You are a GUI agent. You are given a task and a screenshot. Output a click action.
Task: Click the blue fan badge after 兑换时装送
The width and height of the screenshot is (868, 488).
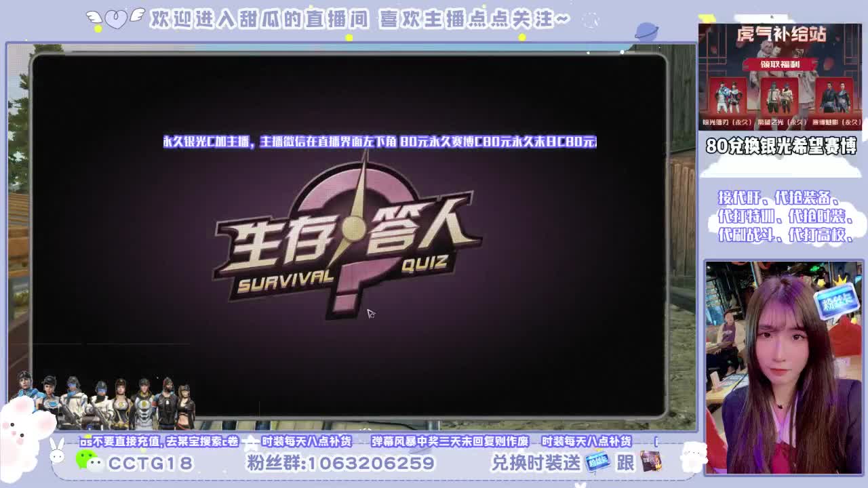597,463
